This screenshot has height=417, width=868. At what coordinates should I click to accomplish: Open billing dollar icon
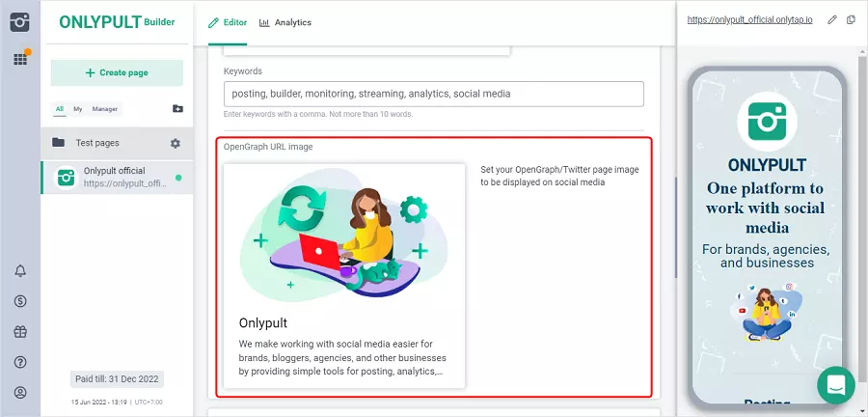[20, 301]
